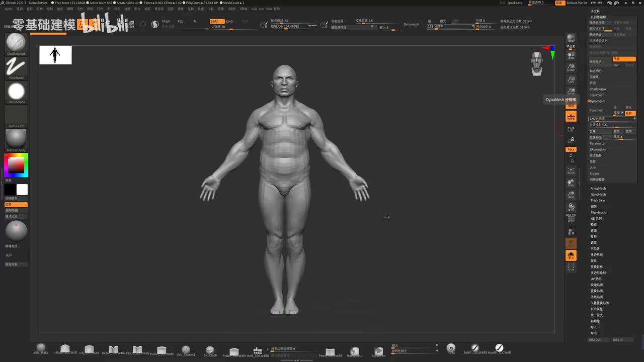Toggle the Dynamic brush size switch
Image resolution: width=644 pixels, height=362 pixels.
[x=312, y=26]
